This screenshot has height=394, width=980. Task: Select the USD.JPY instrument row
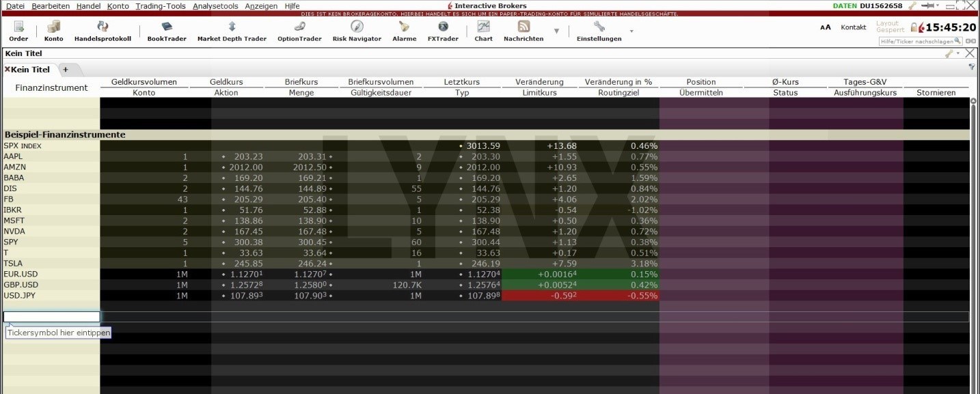487,295
